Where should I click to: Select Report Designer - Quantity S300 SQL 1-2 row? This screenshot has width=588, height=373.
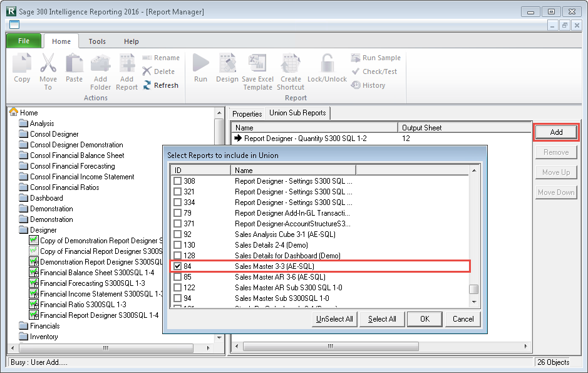[381, 139]
